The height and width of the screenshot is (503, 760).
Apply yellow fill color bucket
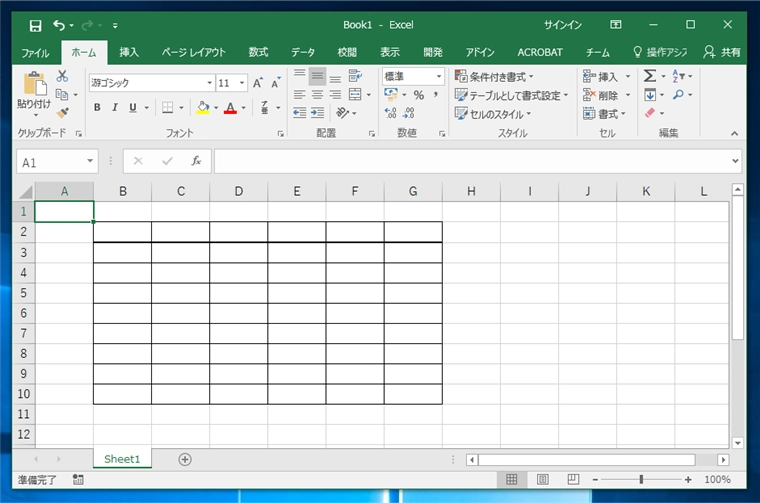click(x=203, y=108)
